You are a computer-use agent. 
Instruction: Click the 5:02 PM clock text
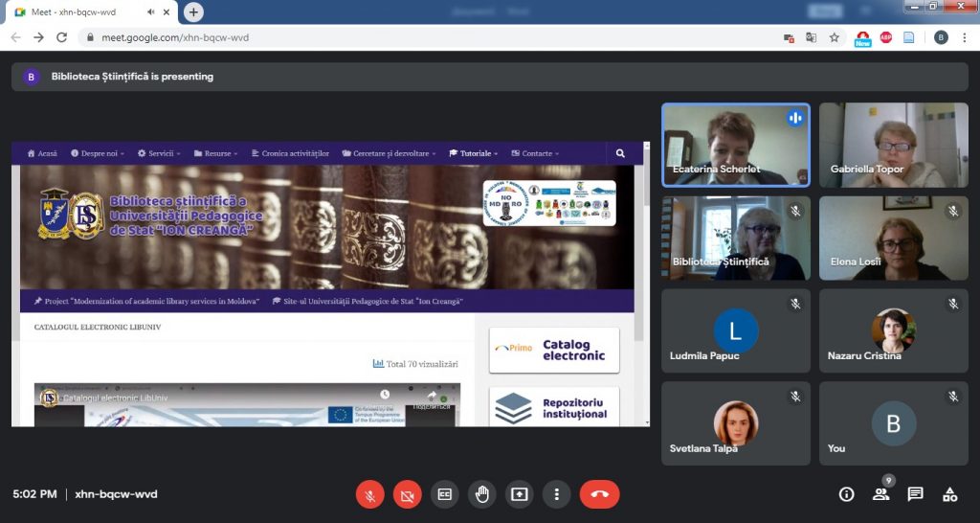[34, 494]
